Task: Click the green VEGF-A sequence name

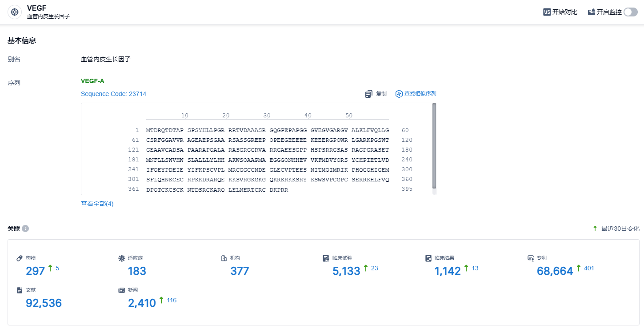Action: click(92, 81)
